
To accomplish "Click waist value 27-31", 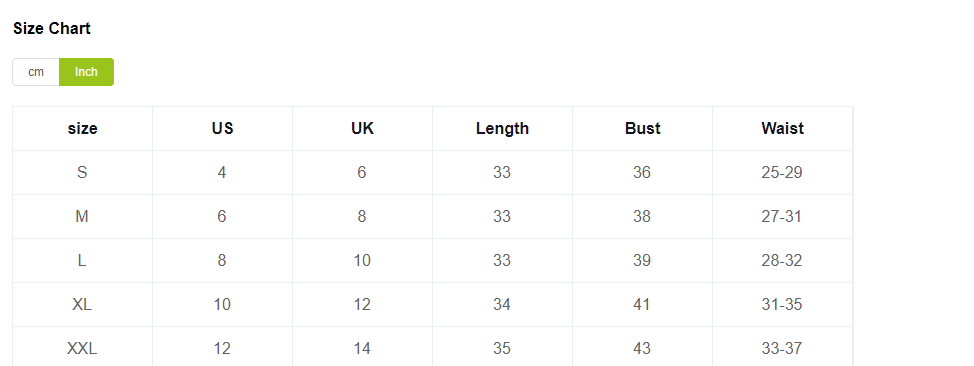I will click(x=782, y=216).
